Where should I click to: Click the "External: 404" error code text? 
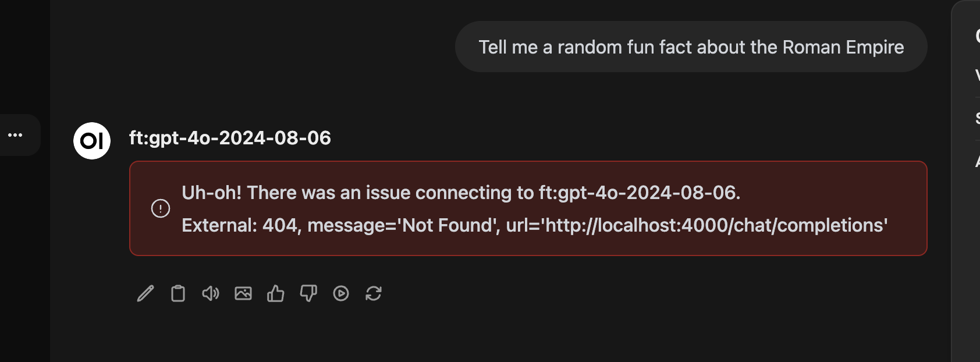point(240,225)
